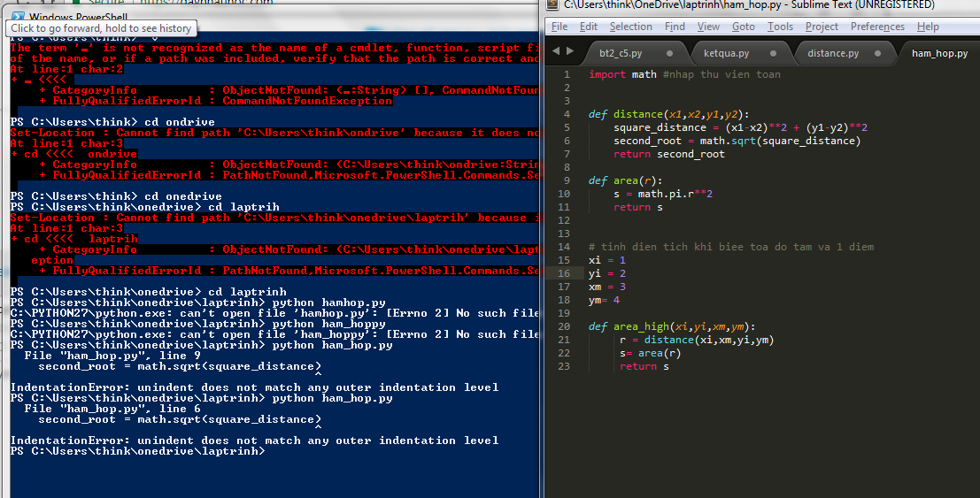Image resolution: width=980 pixels, height=498 pixels.
Task: Open the Tools menu
Action: pos(780,27)
